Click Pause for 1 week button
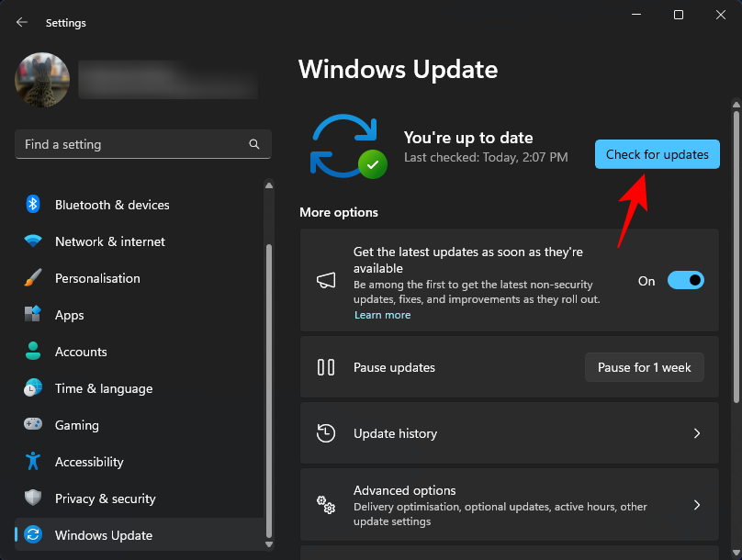This screenshot has height=560, width=742. pyautogui.click(x=644, y=367)
